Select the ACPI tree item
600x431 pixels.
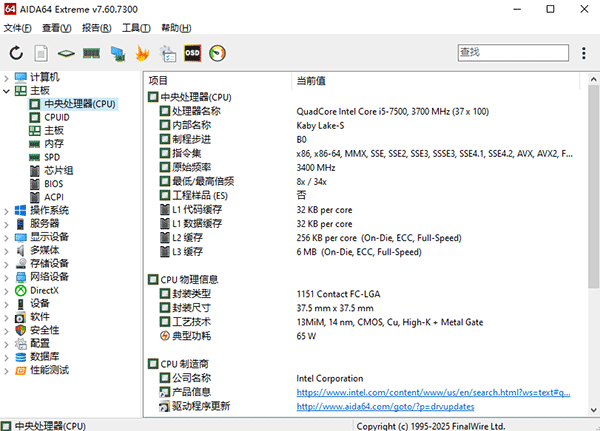pos(54,198)
